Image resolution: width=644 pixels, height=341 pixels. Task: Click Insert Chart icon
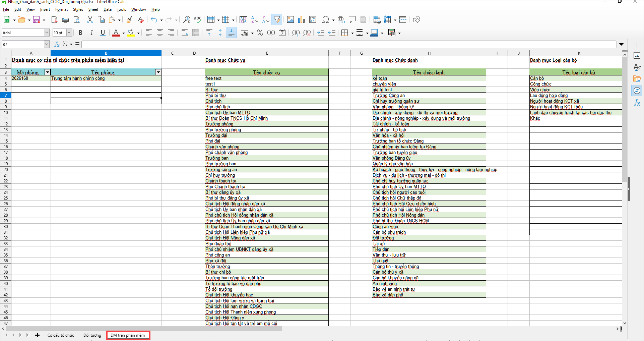[302, 20]
